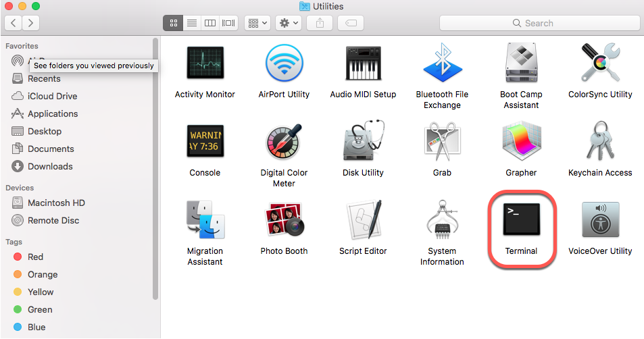Select the Terminal app icon
Viewport: 644px width, 339px height.
pos(521,219)
